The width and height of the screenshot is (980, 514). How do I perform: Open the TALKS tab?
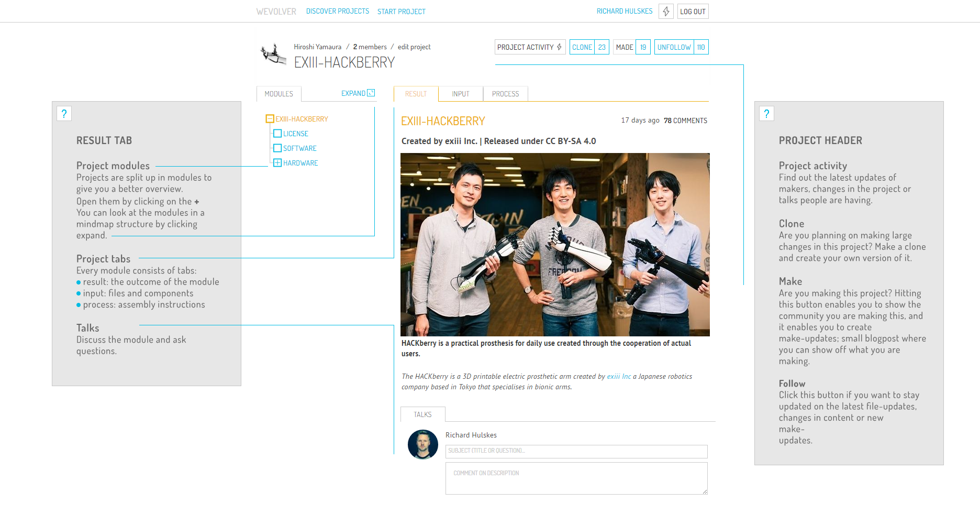point(423,414)
